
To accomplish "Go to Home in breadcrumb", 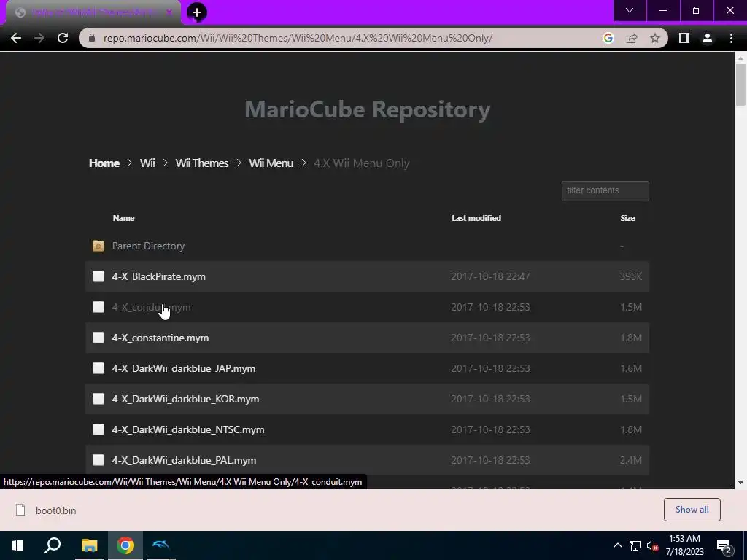I will pyautogui.click(x=104, y=163).
